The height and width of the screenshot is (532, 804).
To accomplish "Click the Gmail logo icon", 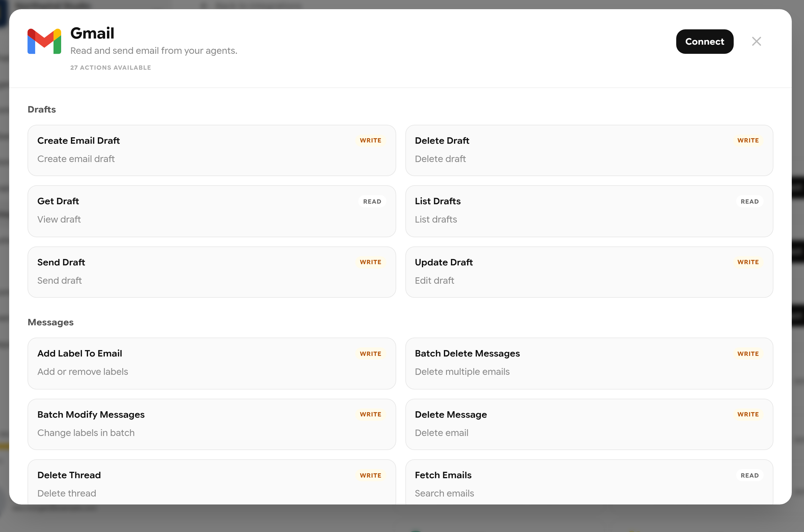I will 44,41.
